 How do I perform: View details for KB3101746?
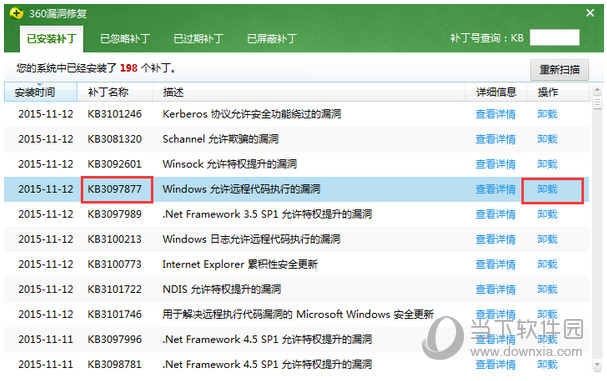[x=496, y=314]
